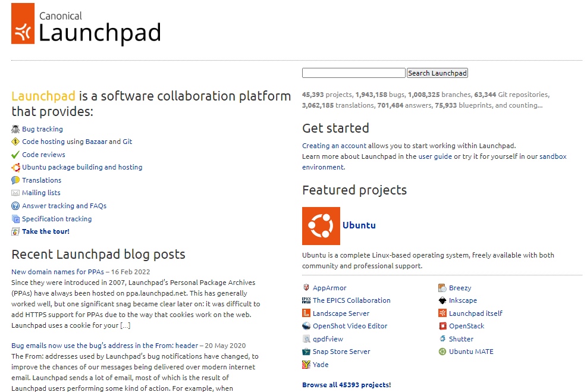The width and height of the screenshot is (587, 392).
Task: Click the AppArmor shield icon
Action: pos(306,287)
